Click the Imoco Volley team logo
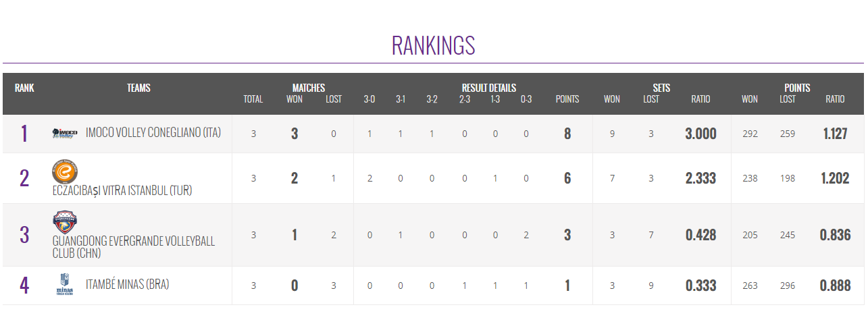Image resolution: width=868 pixels, height=326 pixels. 65,134
